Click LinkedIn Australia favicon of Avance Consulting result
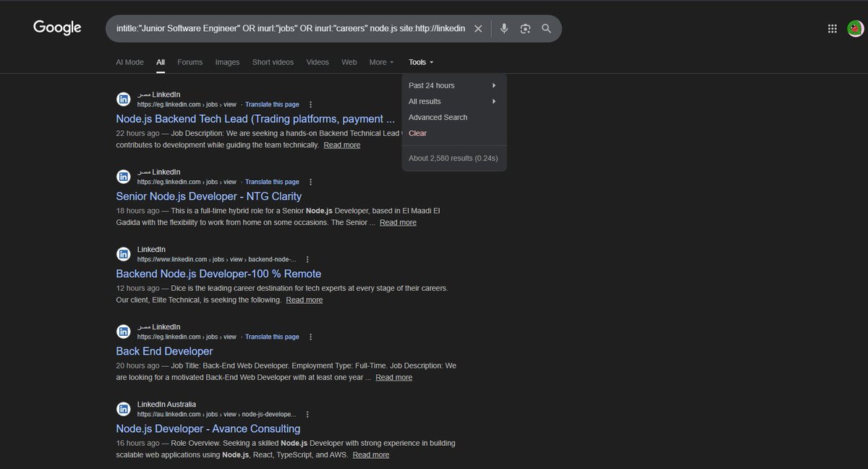This screenshot has height=469, width=868. click(124, 409)
